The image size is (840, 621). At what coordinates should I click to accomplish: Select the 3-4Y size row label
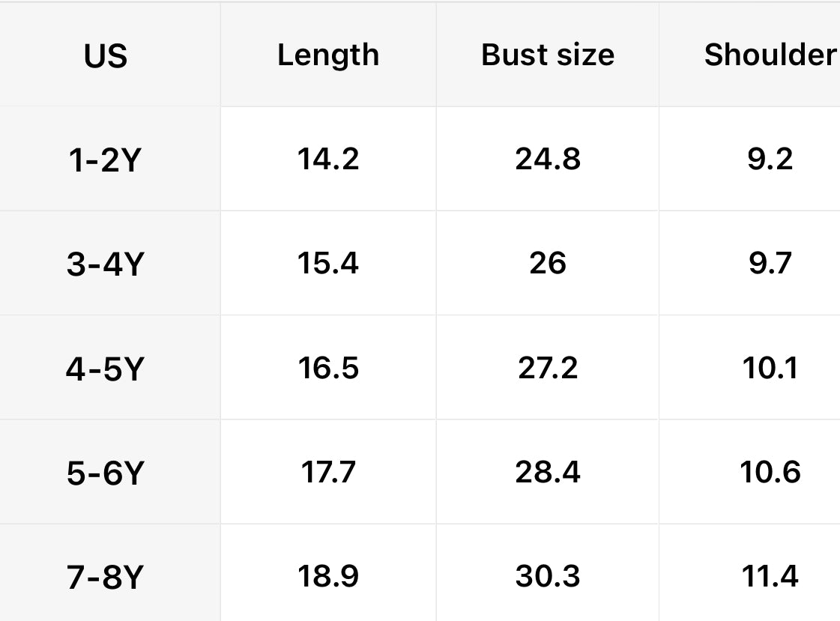pos(105,264)
